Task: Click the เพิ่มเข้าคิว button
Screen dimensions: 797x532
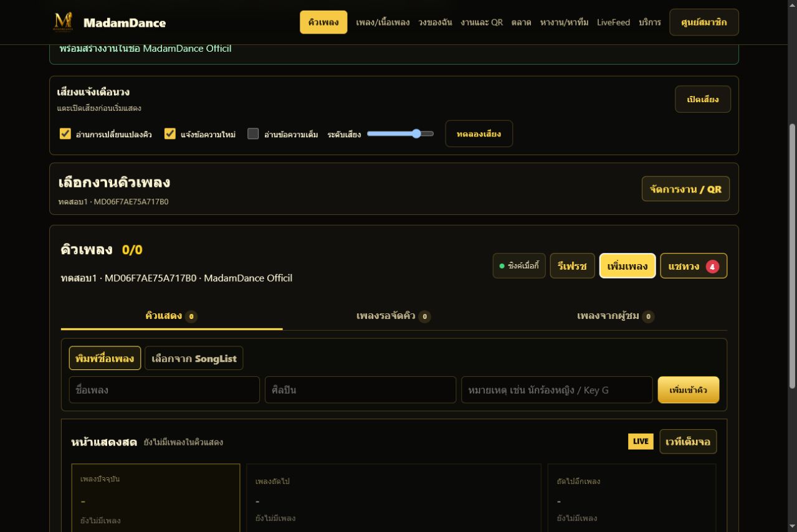Action: pyautogui.click(x=689, y=390)
